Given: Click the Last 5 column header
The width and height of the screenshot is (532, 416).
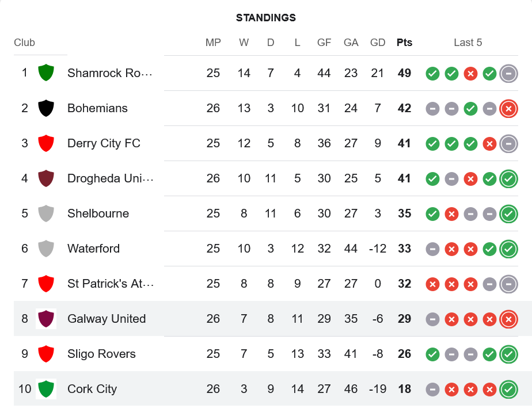Looking at the screenshot, I should coord(468,43).
